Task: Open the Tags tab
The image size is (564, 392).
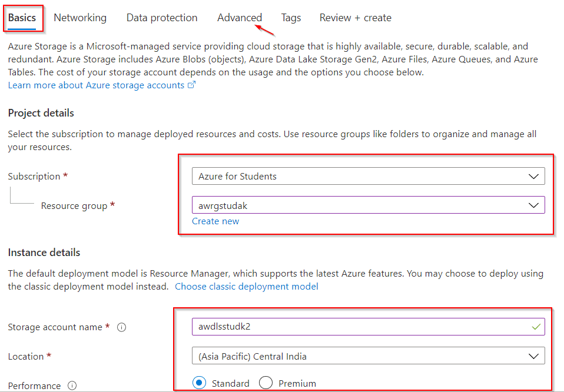Action: [291, 18]
